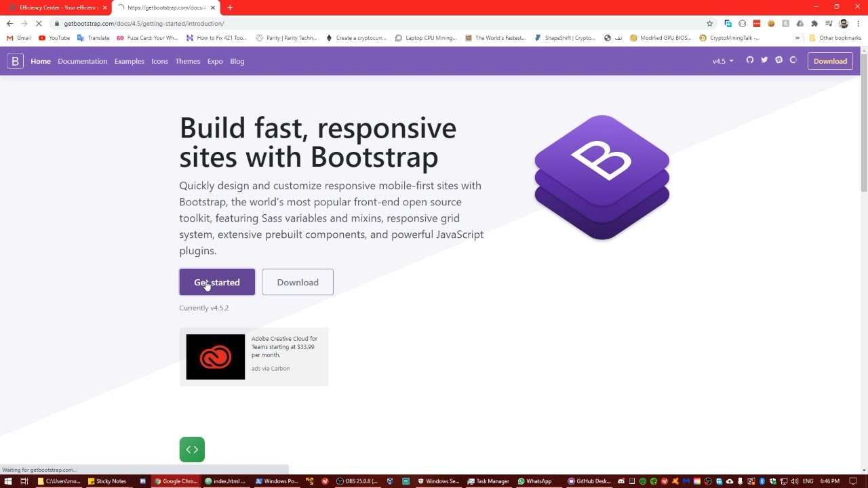Show hidden bookmarks with chevron
Screen dimensions: 868x488
pyautogui.click(x=797, y=38)
